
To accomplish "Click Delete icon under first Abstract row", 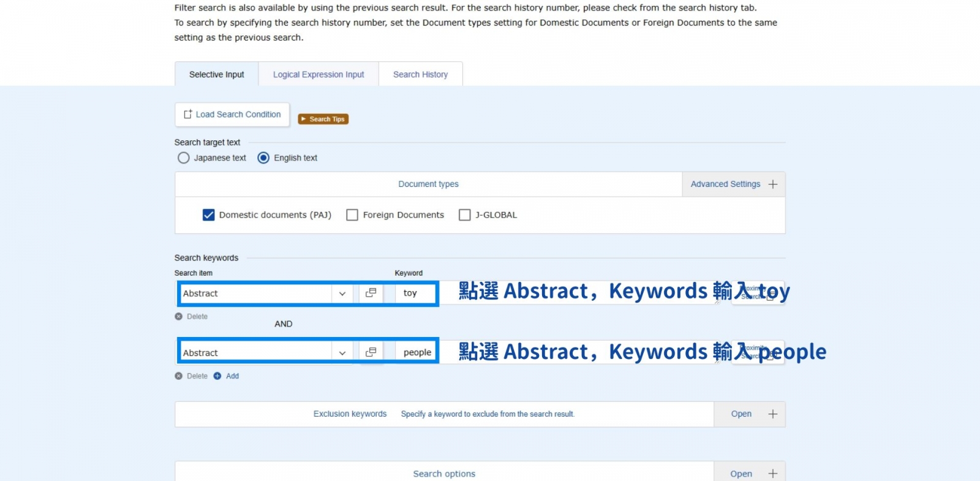I will point(179,317).
